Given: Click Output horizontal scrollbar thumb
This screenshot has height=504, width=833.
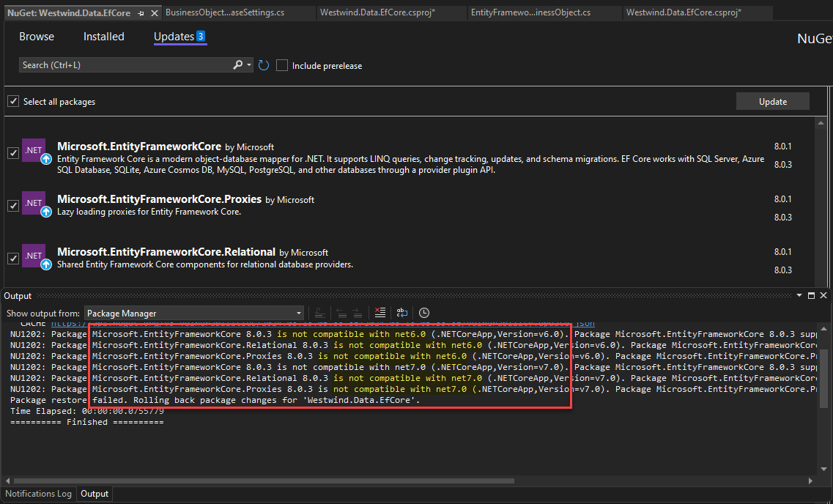Looking at the screenshot, I should [264, 481].
